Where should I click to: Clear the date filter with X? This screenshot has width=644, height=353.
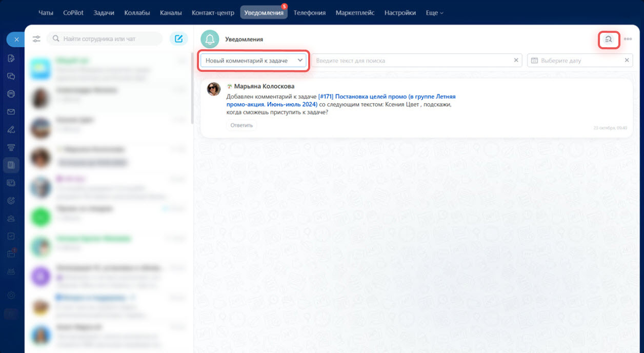pos(627,61)
